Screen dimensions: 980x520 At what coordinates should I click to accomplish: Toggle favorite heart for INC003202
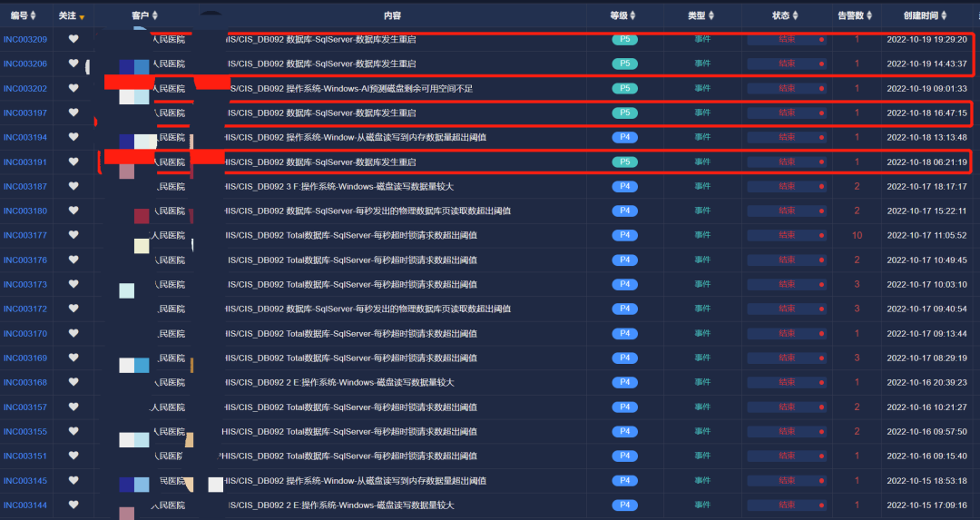73,88
